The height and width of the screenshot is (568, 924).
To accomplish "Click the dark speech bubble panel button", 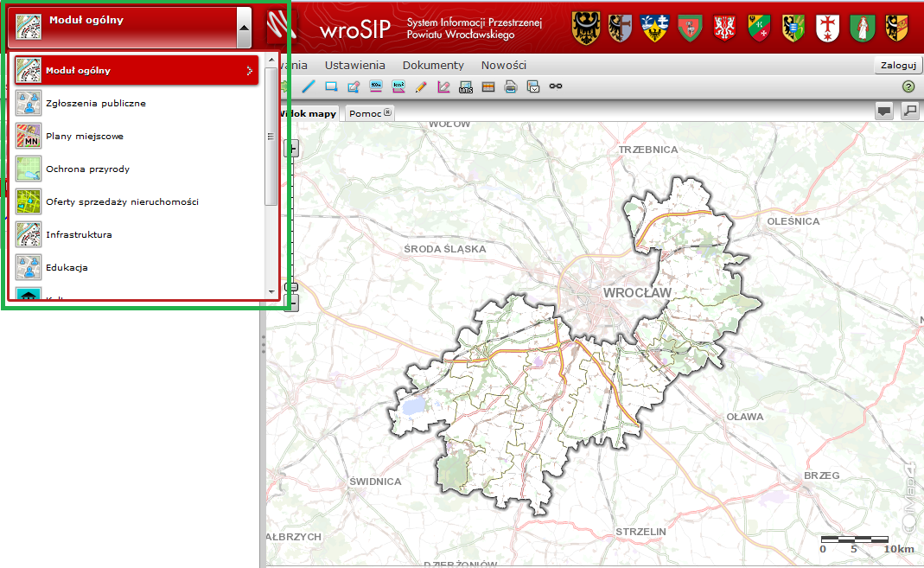I will click(x=884, y=111).
